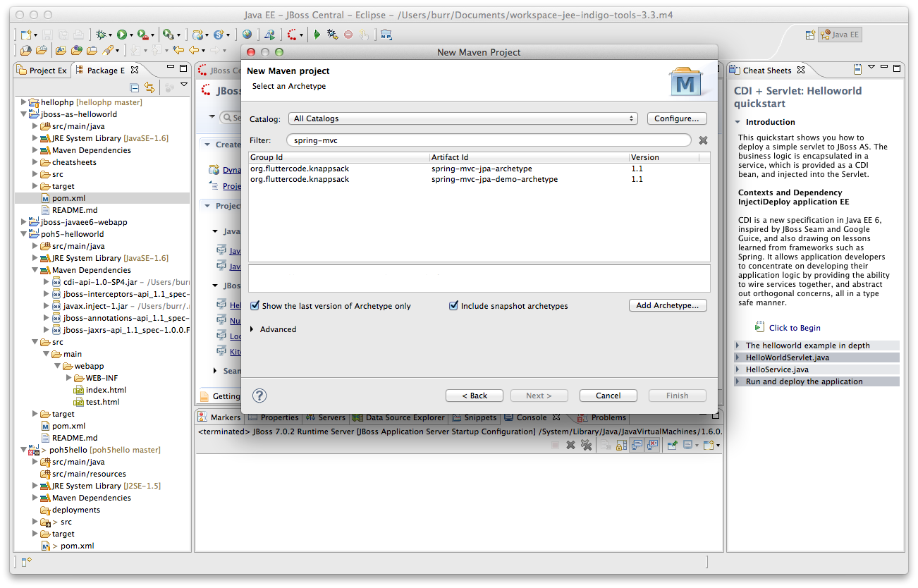This screenshot has height=588, width=918.
Task: Select the spring-mvc-jpa-demo-archetype row
Action: coord(479,179)
